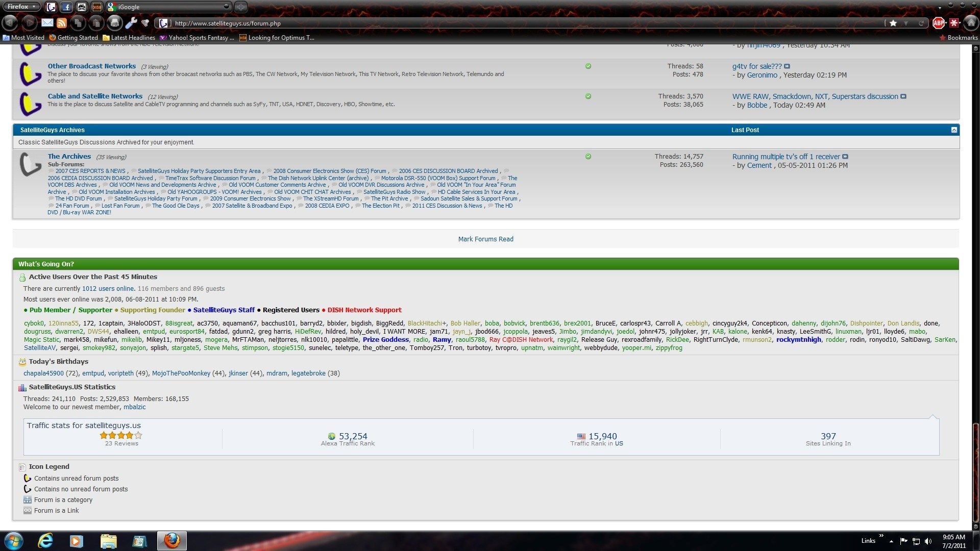Open volume speaker tray icon
This screenshot has height=551, width=980.
(x=928, y=541)
